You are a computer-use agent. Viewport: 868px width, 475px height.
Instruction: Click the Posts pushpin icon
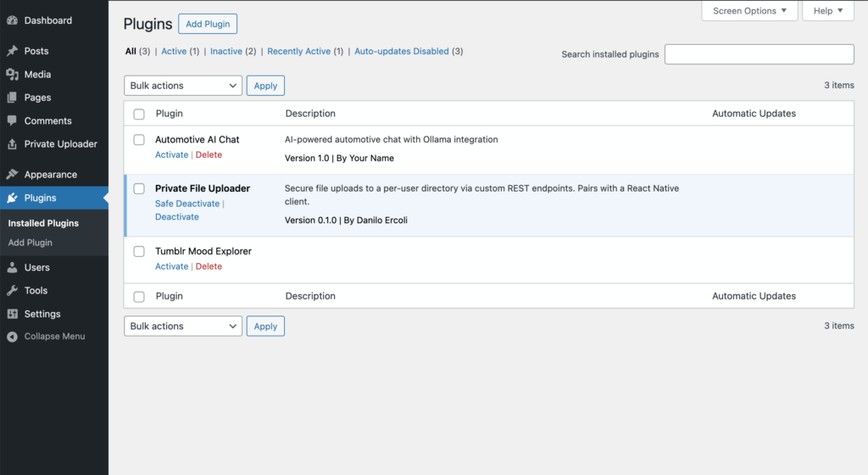point(12,51)
